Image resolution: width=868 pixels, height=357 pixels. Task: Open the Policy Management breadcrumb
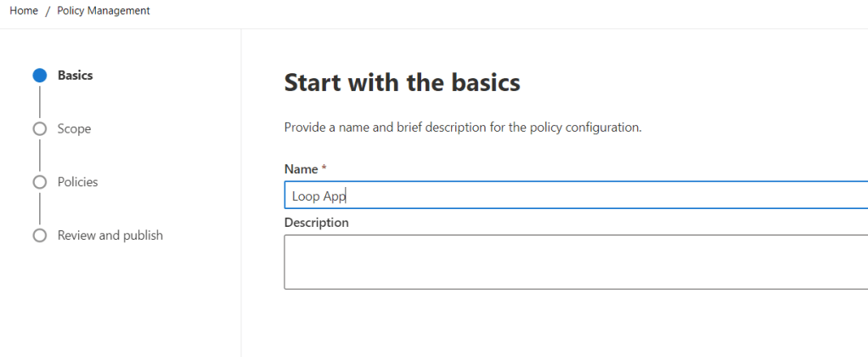pos(104,11)
